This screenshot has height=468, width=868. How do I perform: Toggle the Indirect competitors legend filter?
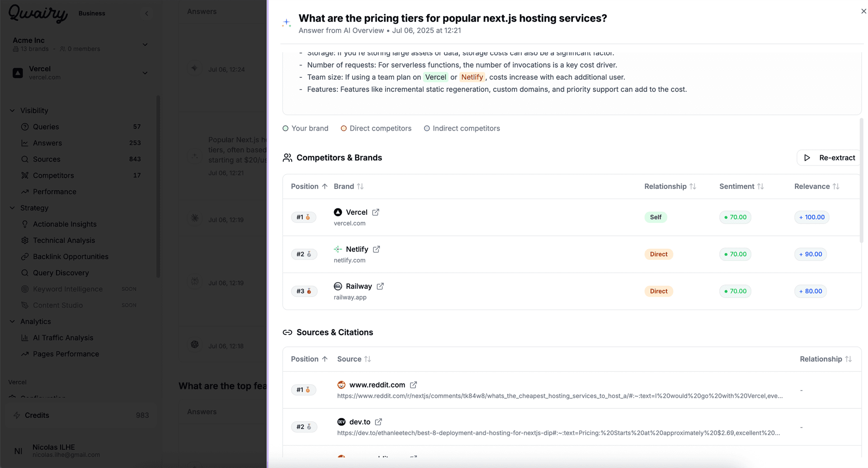462,128
